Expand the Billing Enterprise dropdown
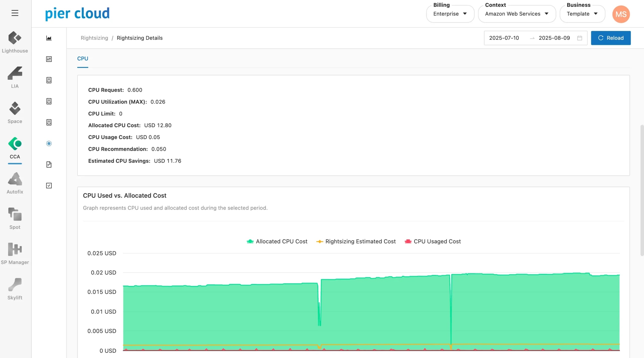The width and height of the screenshot is (644, 358). click(x=450, y=14)
